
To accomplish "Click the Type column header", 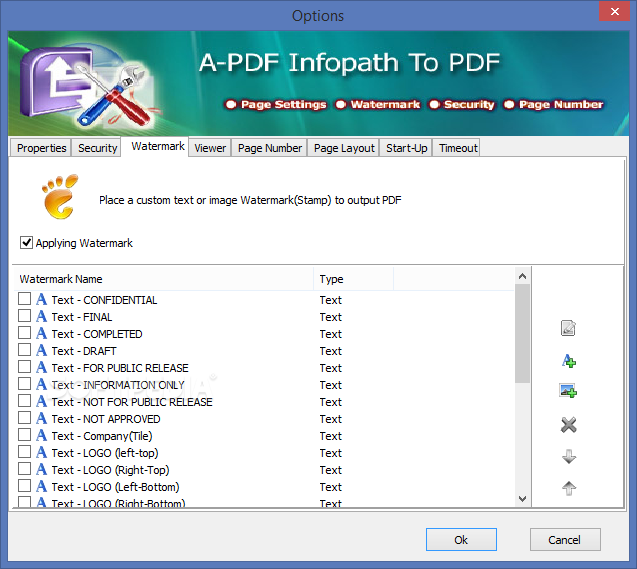I will coord(353,279).
